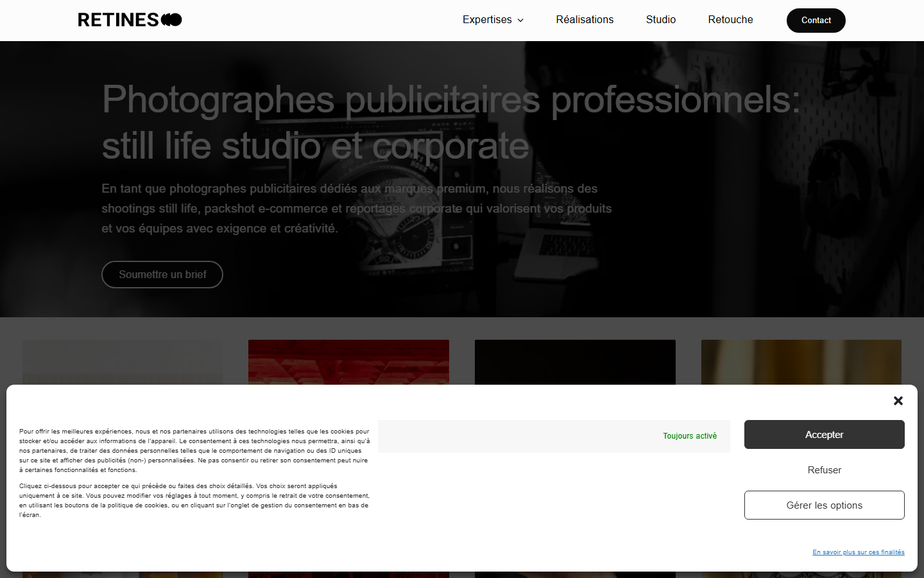Screen dimensions: 924x578
Task: Open the golden portfolio thumbnail
Action: click(801, 362)
